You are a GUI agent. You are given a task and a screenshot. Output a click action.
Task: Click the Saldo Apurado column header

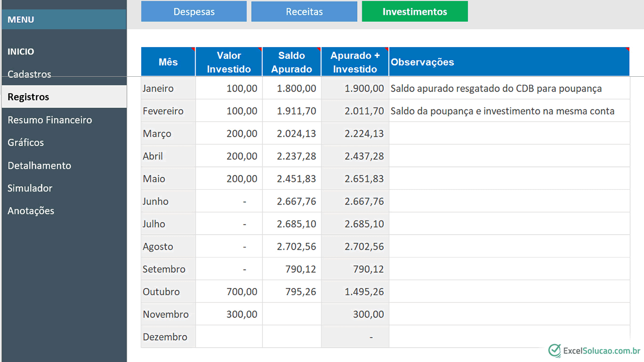coord(291,61)
